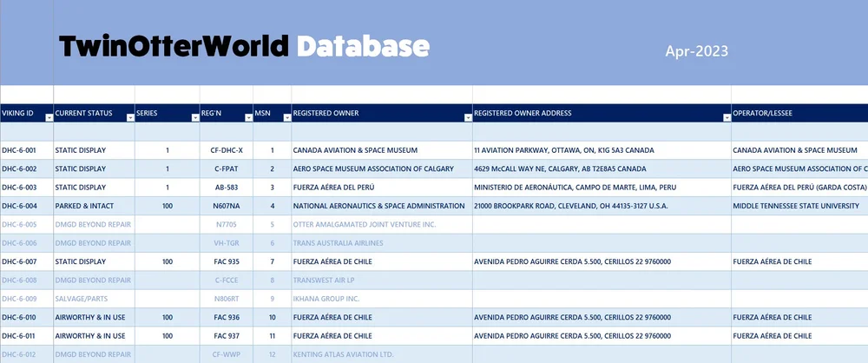Select address MINISTERIO DE AERONÁUTICA, LIMA

pyautogui.click(x=602, y=188)
